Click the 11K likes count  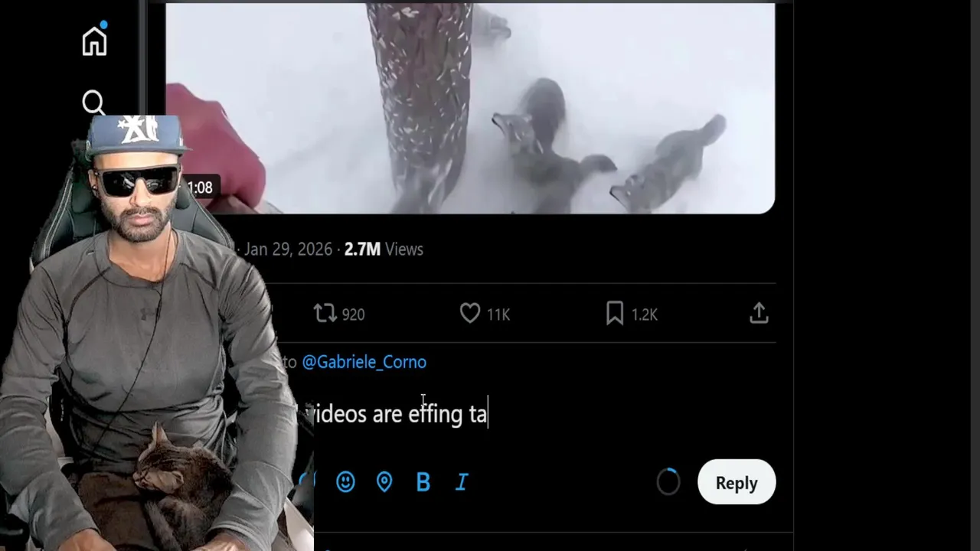click(498, 315)
